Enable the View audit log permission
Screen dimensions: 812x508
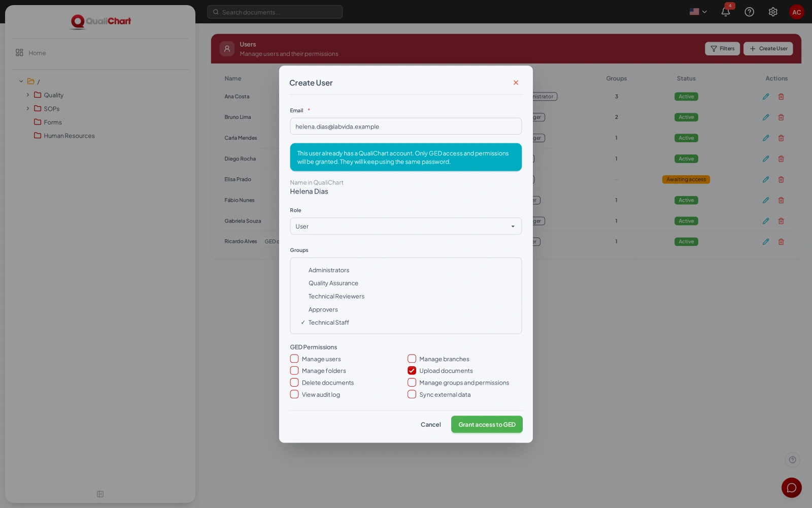pyautogui.click(x=294, y=394)
